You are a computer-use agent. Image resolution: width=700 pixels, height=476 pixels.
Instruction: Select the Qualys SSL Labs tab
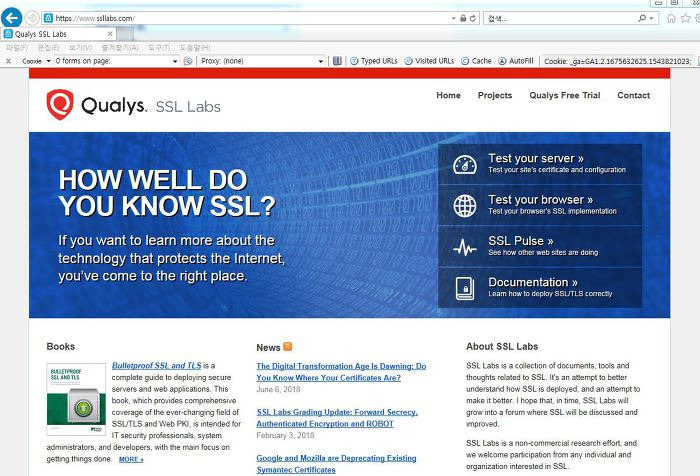(58, 34)
